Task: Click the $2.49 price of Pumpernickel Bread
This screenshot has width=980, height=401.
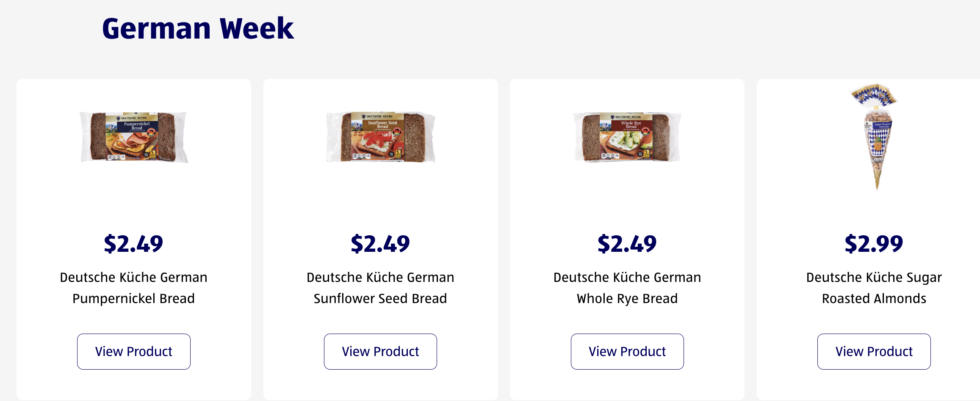Action: [134, 244]
